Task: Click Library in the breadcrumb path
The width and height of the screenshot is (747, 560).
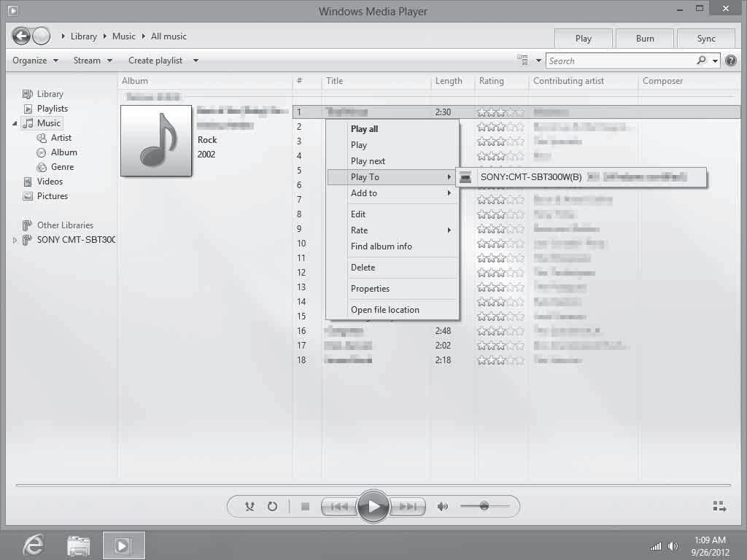Action: tap(83, 36)
